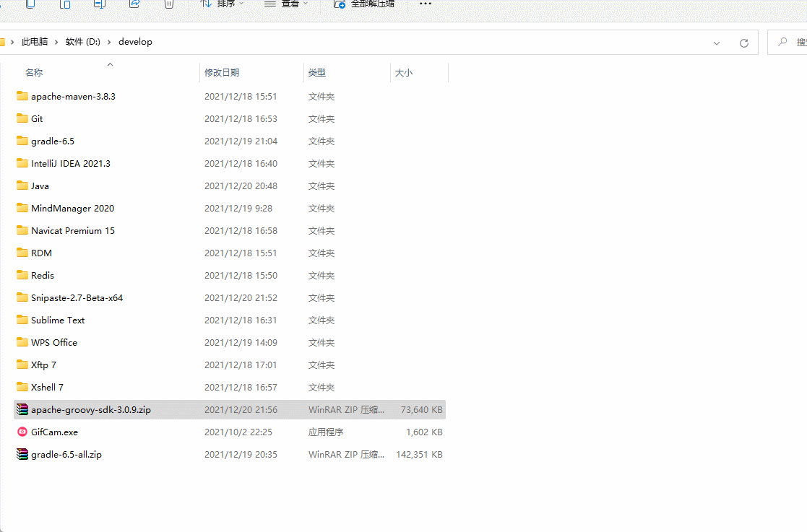Image resolution: width=807 pixels, height=532 pixels.
Task: Click folder name Navicat Premium 15
Action: click(72, 231)
